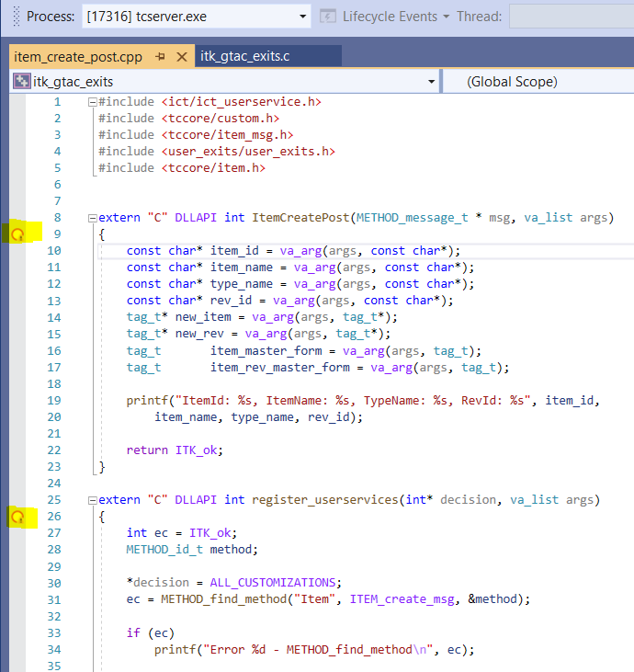Collapse the ItemCreatePost function at line 8
Image resolution: width=634 pixels, height=672 pixels.
point(91,218)
